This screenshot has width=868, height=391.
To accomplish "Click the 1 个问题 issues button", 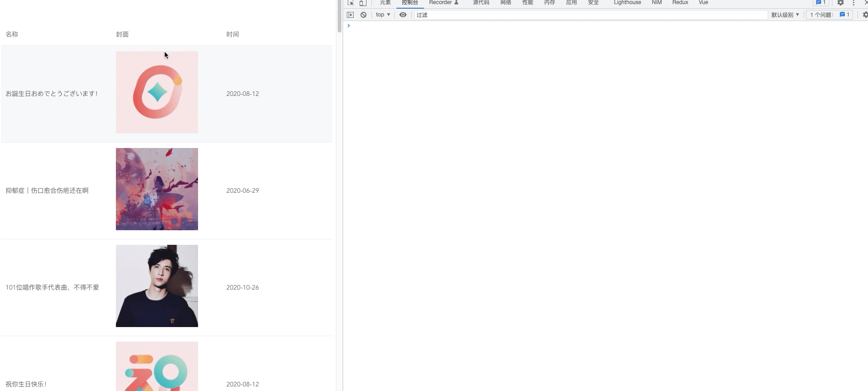I will [x=829, y=15].
